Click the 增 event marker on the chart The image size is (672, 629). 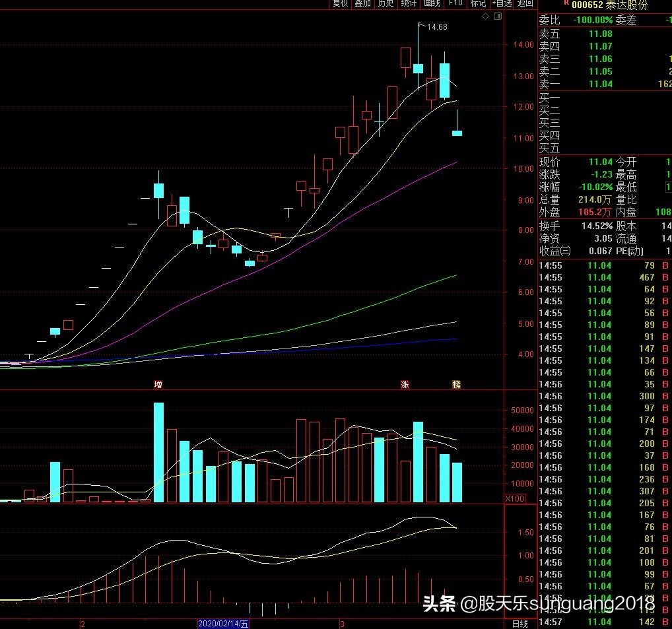click(x=158, y=384)
